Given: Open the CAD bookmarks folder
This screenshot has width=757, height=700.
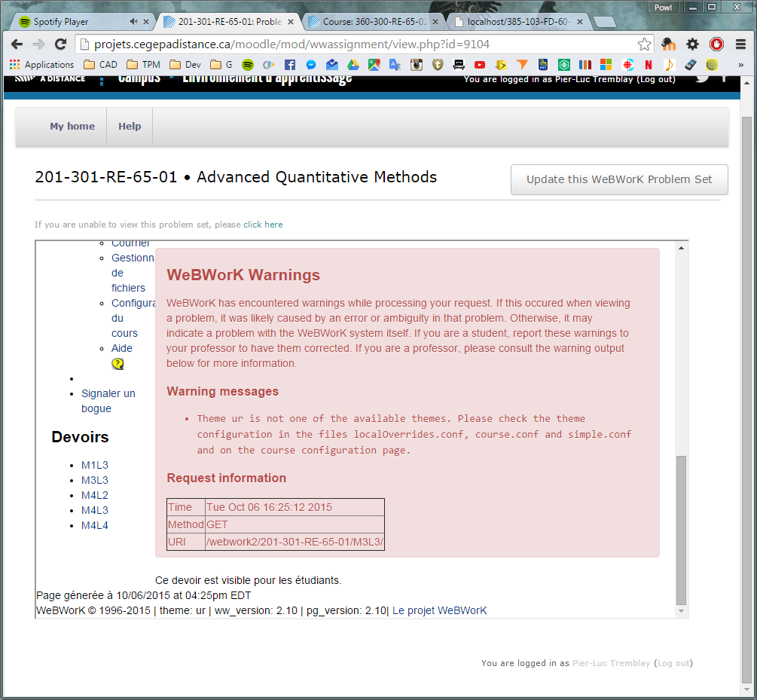Looking at the screenshot, I should pyautogui.click(x=100, y=65).
